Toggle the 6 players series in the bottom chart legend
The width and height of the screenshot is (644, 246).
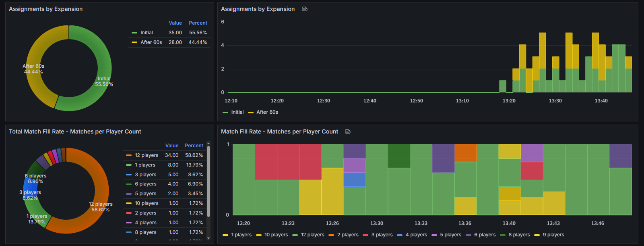[x=485, y=235]
